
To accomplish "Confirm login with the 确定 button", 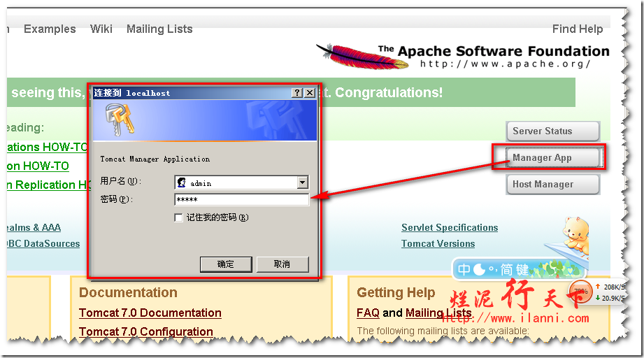I will pos(226,264).
